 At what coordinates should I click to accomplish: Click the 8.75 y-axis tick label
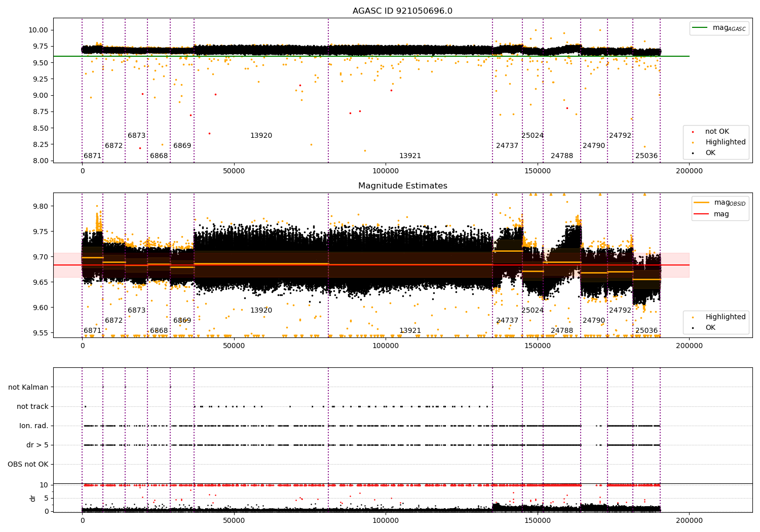pyautogui.click(x=40, y=111)
